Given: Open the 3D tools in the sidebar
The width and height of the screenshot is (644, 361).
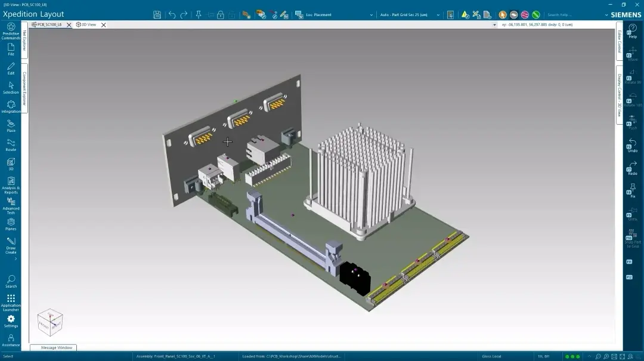Looking at the screenshot, I should coord(11,164).
